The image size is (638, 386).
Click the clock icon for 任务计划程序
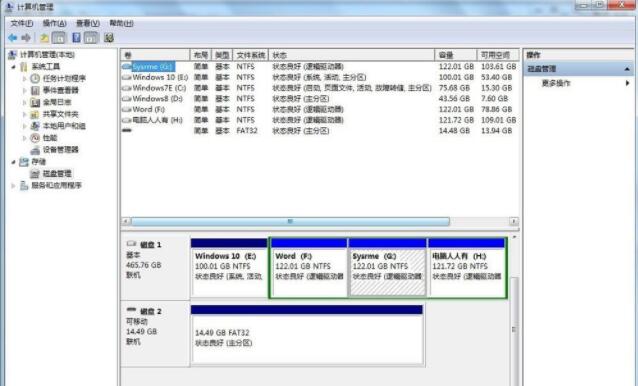click(35, 79)
